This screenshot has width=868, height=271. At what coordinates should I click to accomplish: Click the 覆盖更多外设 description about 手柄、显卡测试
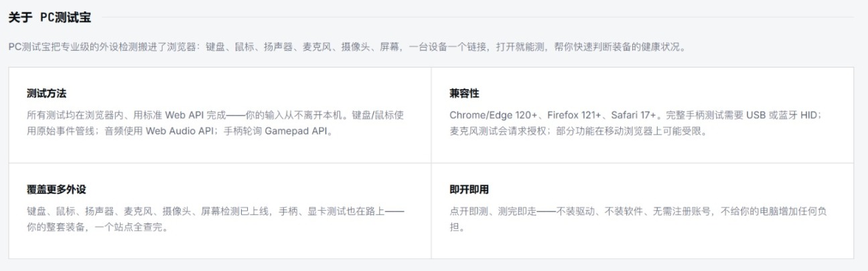(x=215, y=219)
